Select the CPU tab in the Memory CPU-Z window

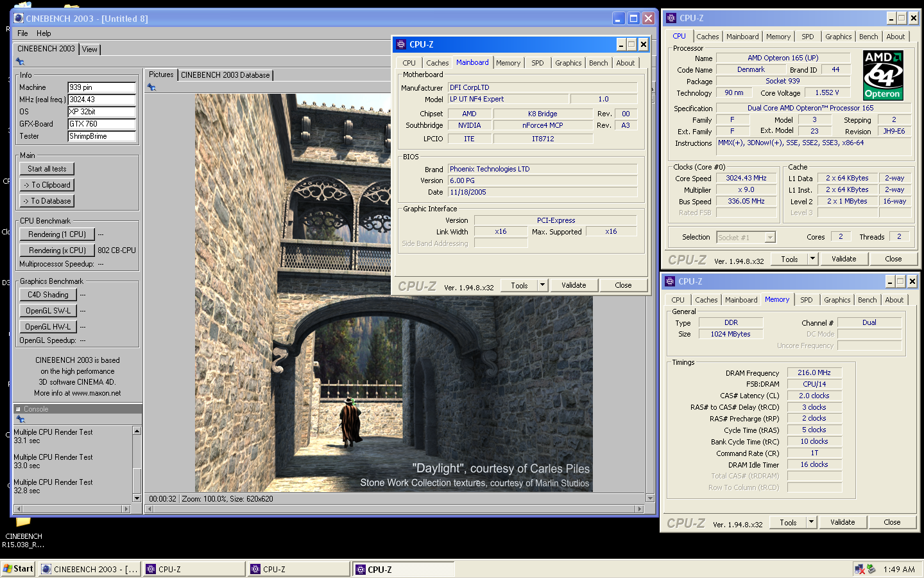(678, 300)
